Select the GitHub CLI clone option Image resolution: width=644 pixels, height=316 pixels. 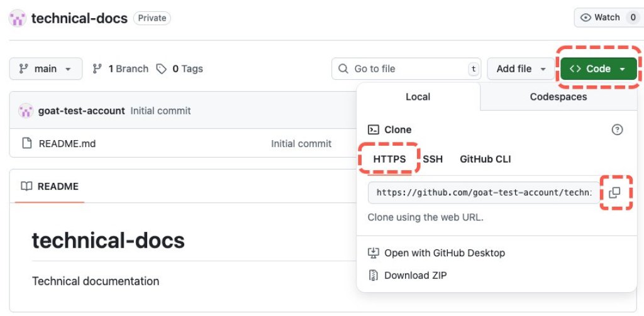tap(485, 159)
